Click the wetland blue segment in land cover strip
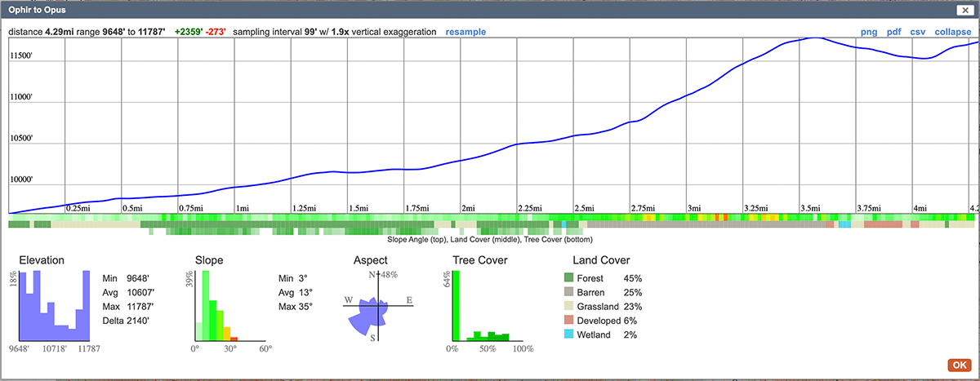The image size is (980, 381). (x=844, y=224)
